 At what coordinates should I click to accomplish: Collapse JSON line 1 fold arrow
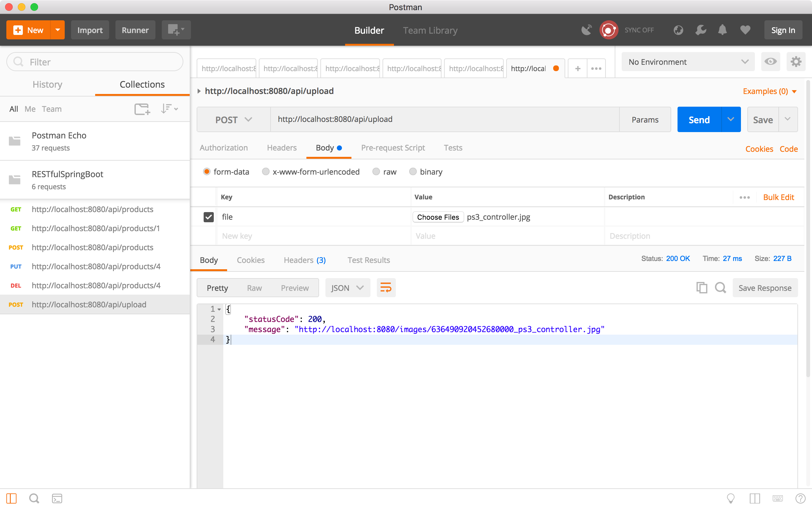pos(219,310)
